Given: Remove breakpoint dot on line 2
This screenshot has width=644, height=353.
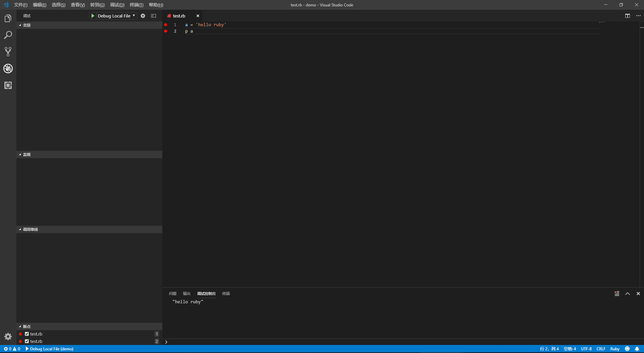Looking at the screenshot, I should (166, 31).
